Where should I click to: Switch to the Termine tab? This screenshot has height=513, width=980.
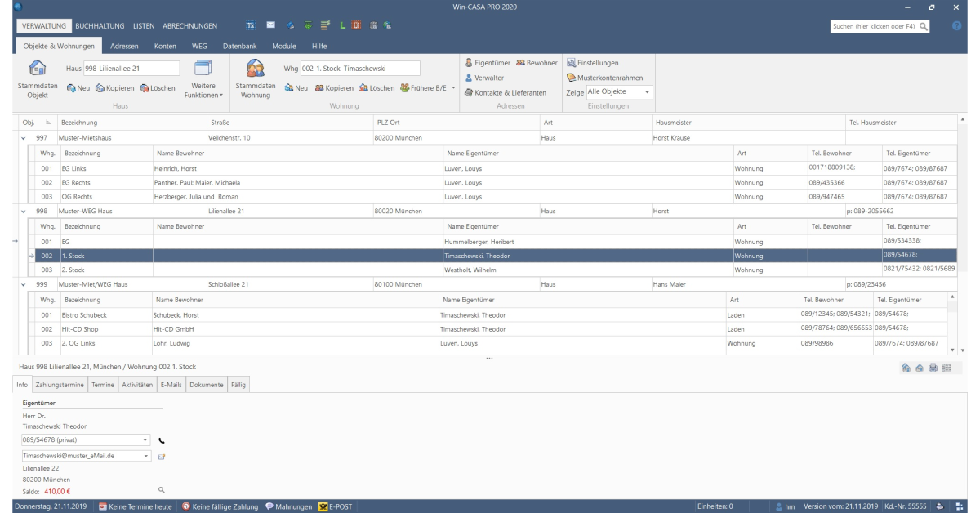[x=104, y=384]
